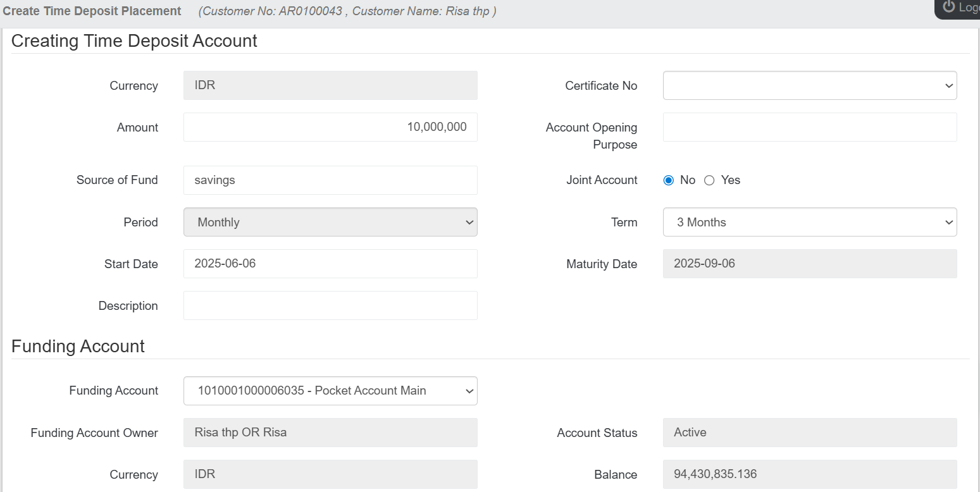This screenshot has width=980, height=492.
Task: Select No for Joint Account
Action: [669, 180]
